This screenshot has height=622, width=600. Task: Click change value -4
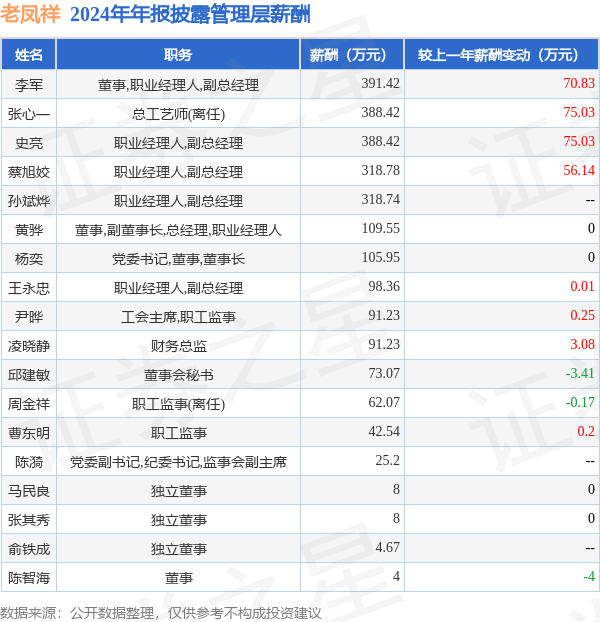[589, 576]
